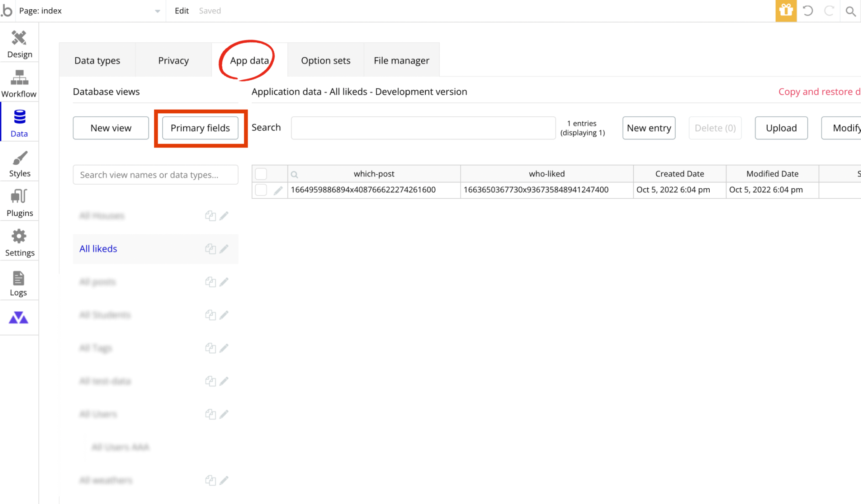
Task: Check the first entry row checkbox
Action: coord(261,190)
